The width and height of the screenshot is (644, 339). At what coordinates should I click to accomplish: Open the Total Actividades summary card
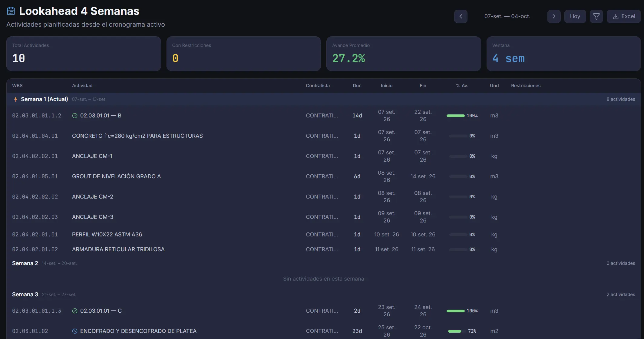(x=84, y=54)
